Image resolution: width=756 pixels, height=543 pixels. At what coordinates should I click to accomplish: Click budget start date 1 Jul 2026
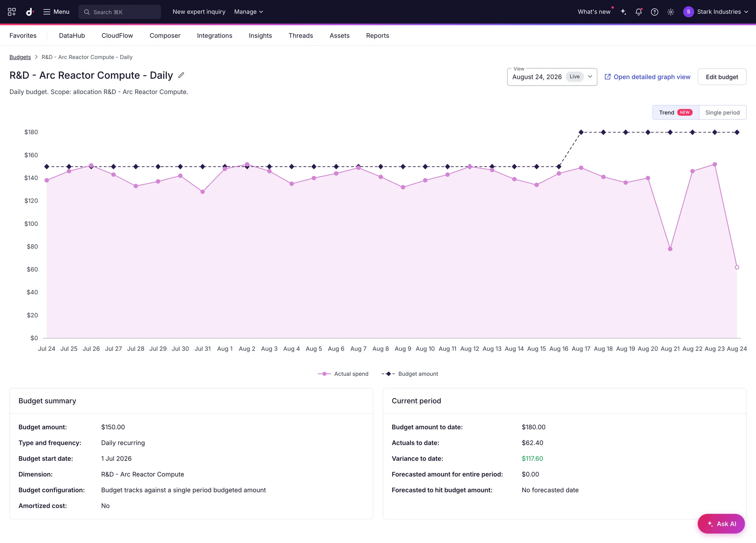(x=116, y=459)
